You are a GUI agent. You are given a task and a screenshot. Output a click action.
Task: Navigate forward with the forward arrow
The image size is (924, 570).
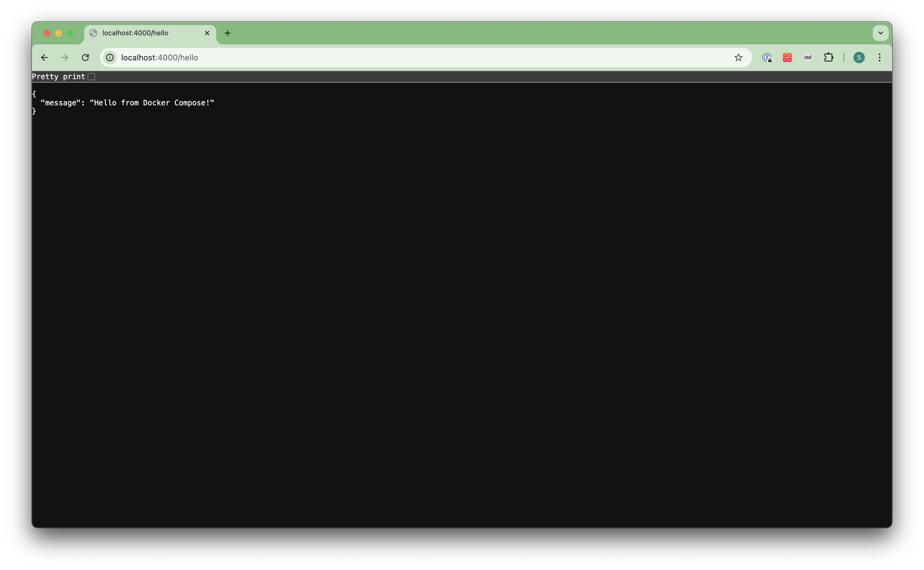tap(64, 57)
